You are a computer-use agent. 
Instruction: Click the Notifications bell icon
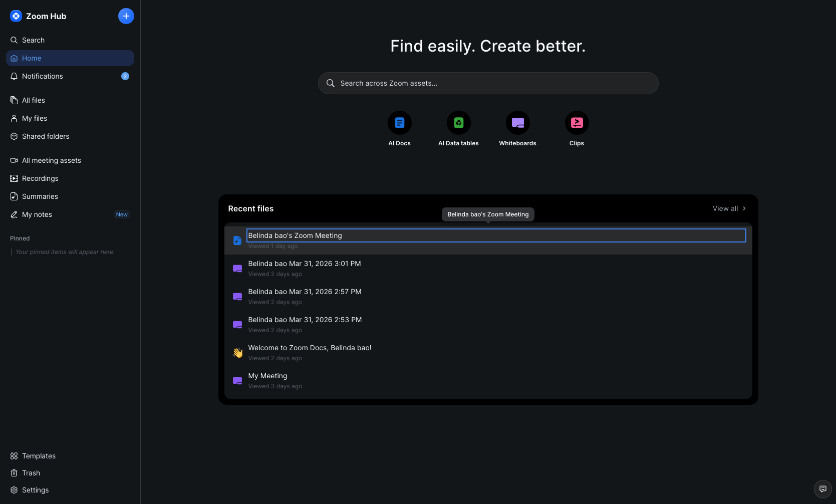coord(14,76)
